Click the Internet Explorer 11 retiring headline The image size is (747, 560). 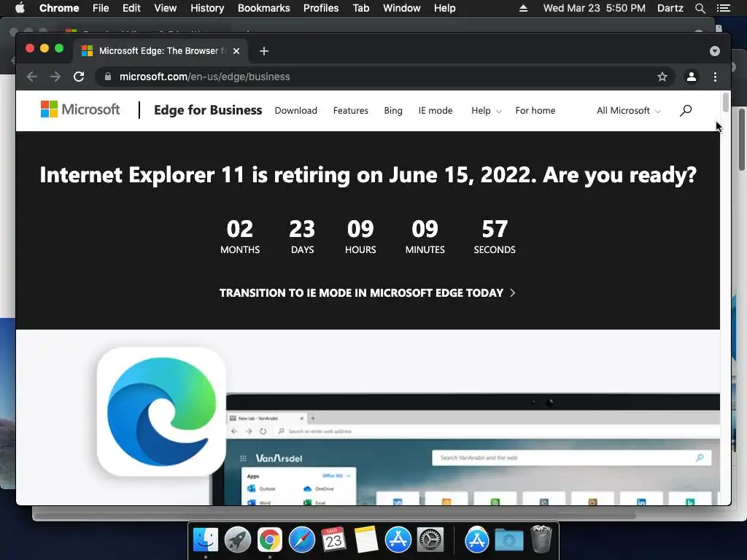pos(368,175)
